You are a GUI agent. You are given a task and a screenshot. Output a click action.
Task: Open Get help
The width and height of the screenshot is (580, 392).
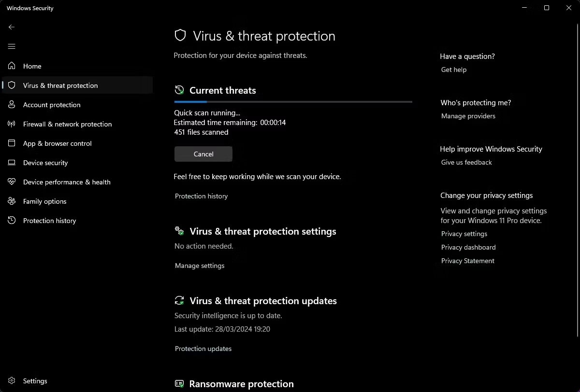pos(453,70)
